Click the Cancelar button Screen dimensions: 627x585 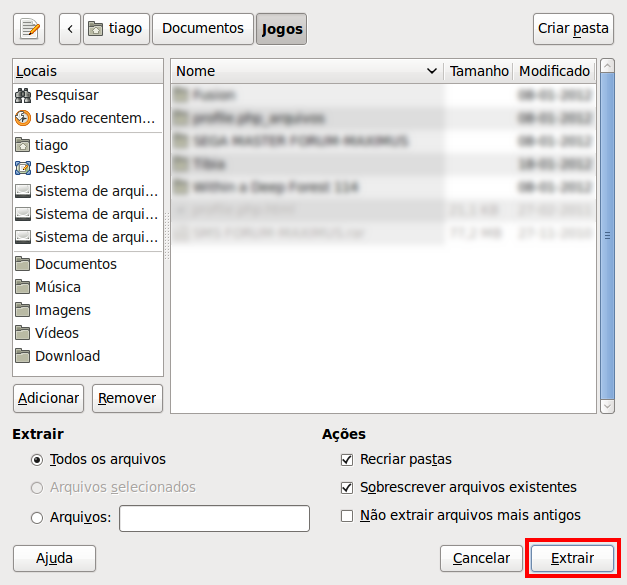(481, 558)
